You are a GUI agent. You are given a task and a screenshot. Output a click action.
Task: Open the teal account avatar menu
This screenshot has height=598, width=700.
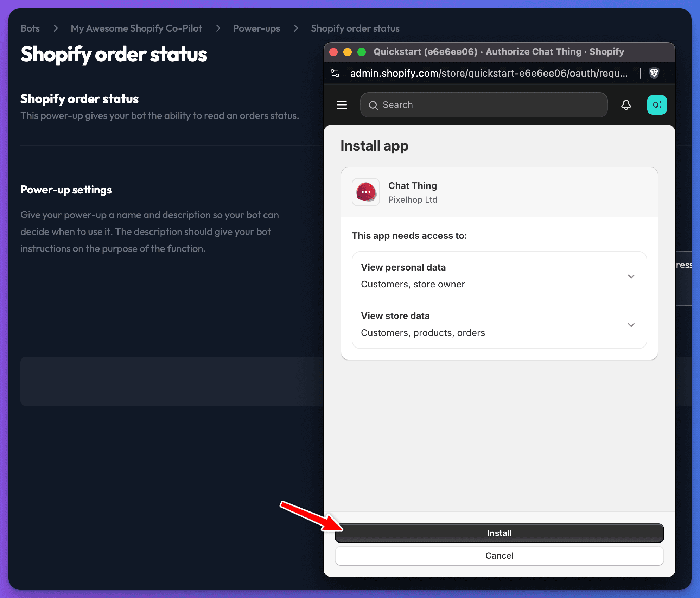657,105
